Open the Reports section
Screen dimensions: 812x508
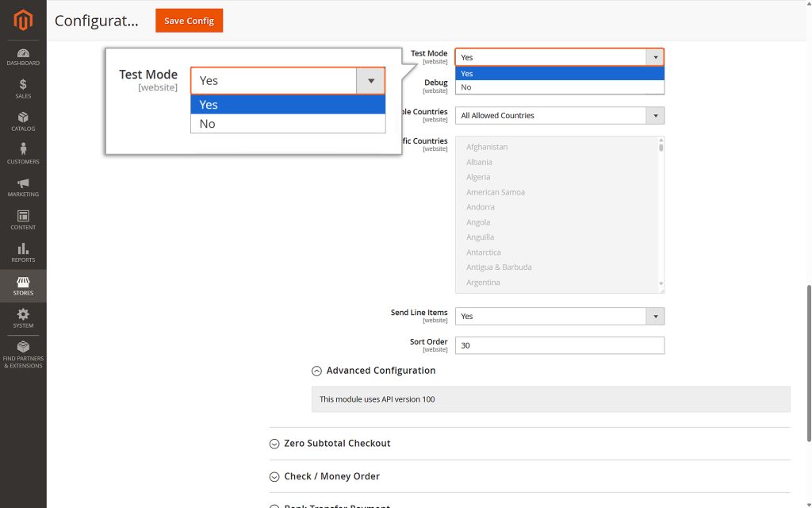pyautogui.click(x=23, y=252)
